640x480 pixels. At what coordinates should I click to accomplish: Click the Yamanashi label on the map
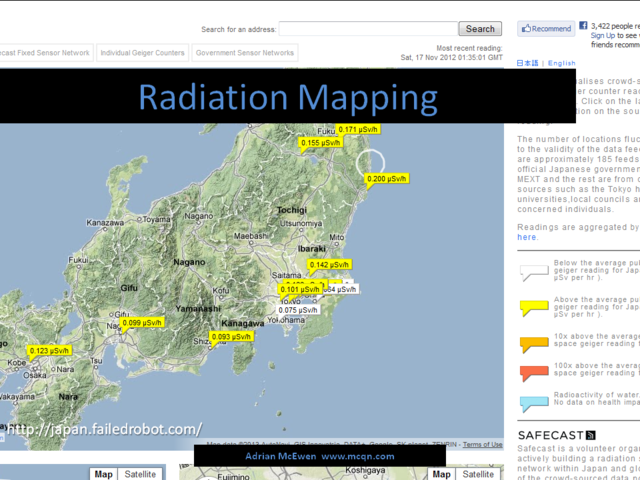[198, 309]
